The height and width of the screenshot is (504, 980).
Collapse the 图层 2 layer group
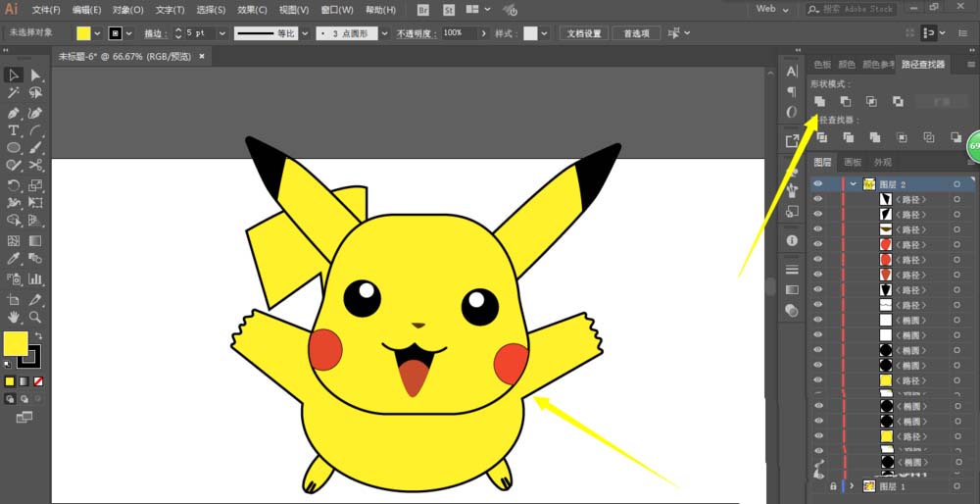(854, 183)
